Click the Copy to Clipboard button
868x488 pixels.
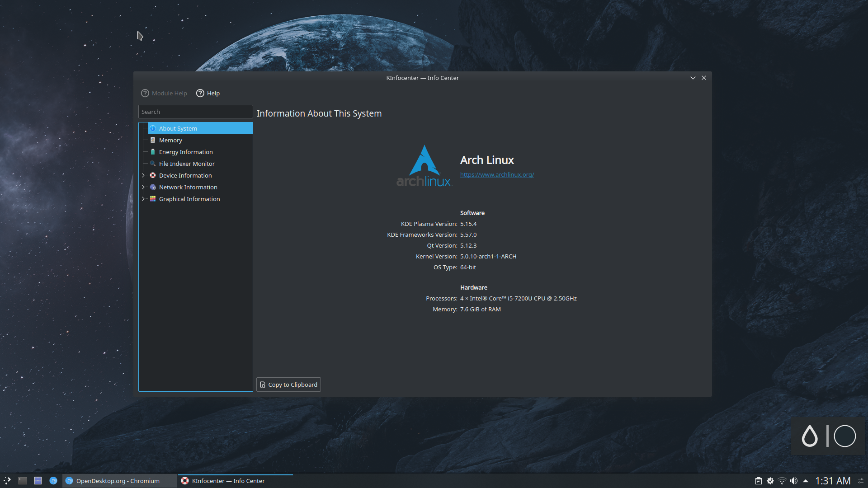(288, 385)
